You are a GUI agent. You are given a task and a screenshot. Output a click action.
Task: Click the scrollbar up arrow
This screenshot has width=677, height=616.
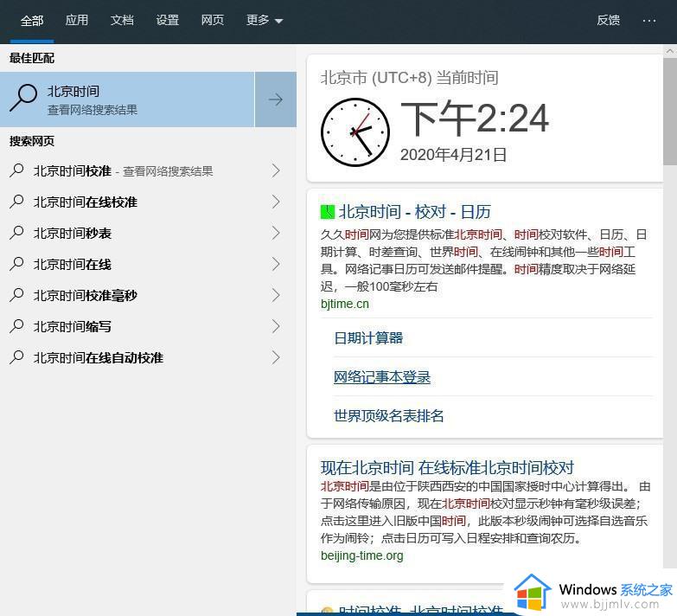coord(670,51)
